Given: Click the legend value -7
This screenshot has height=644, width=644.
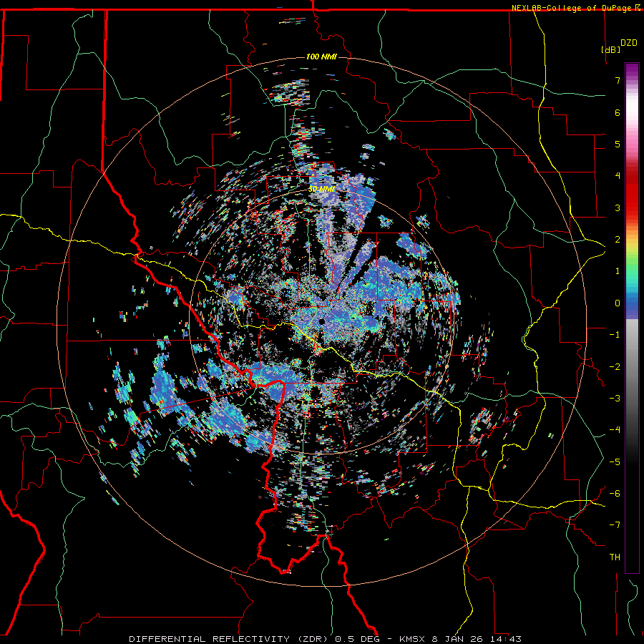Looking at the screenshot, I should [x=615, y=525].
